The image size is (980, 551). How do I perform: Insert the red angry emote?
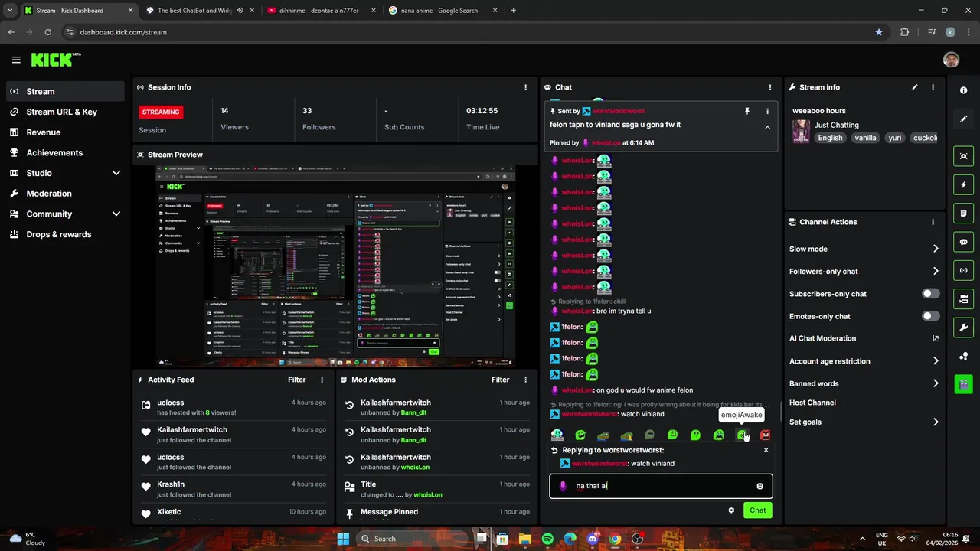click(765, 435)
